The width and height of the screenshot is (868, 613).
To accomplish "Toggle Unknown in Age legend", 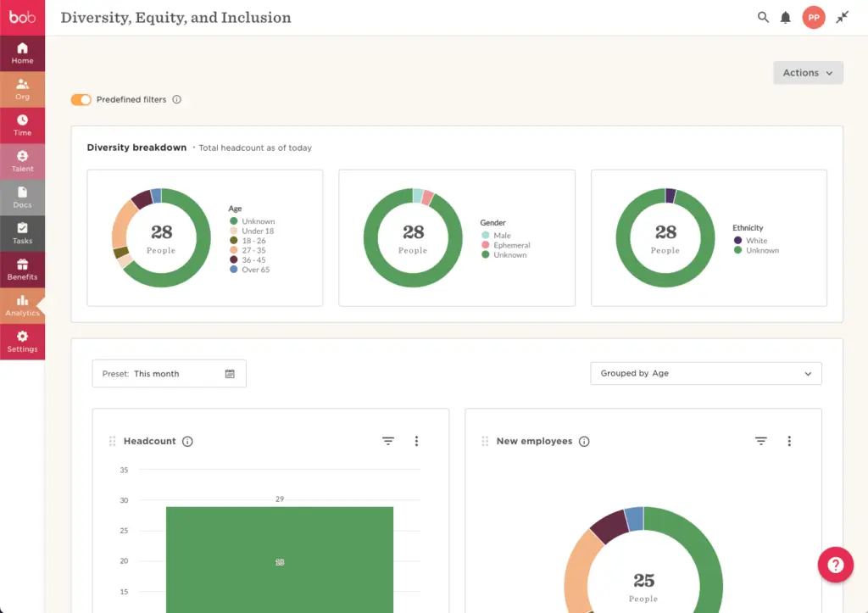I will coord(252,221).
